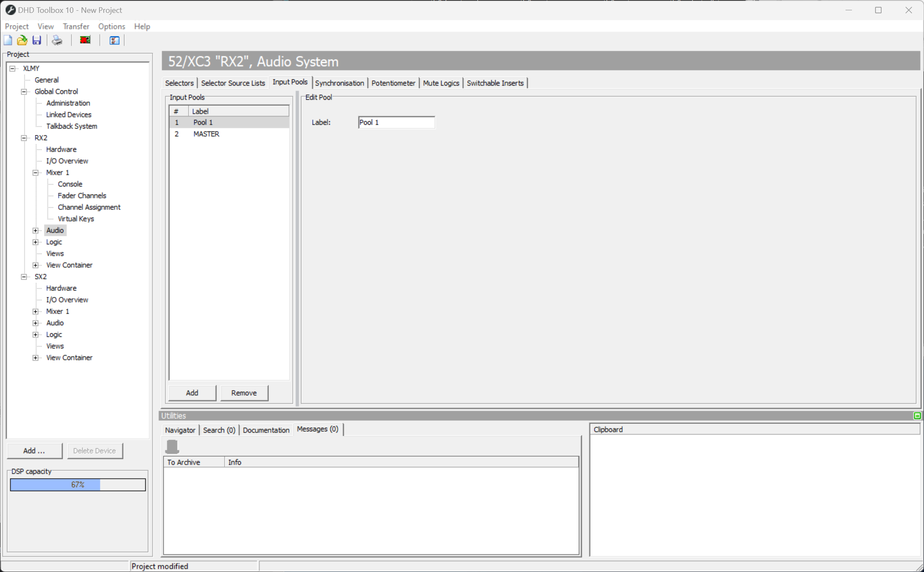Open the Transfer menu
924x572 pixels.
tap(76, 26)
